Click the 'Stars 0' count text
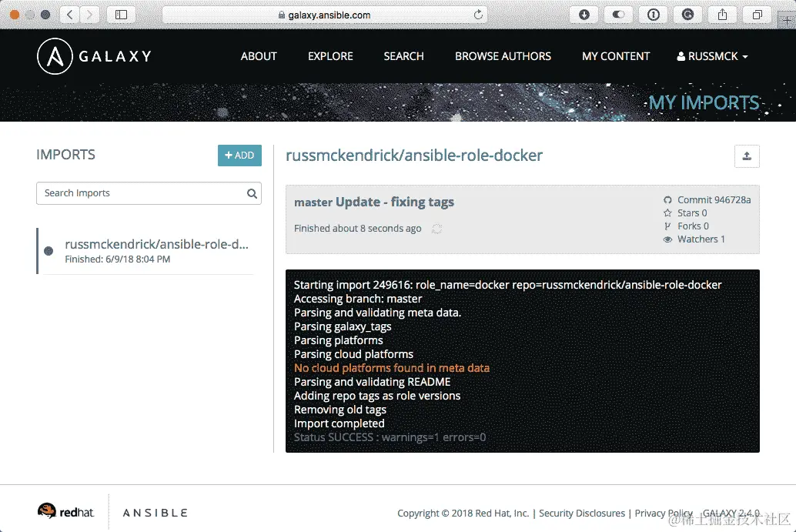 point(692,213)
